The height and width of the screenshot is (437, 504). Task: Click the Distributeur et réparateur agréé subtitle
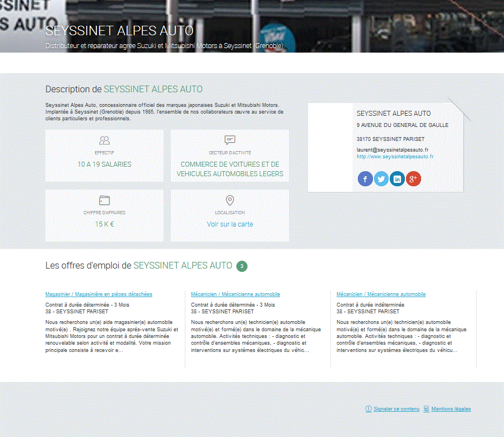tap(164, 46)
